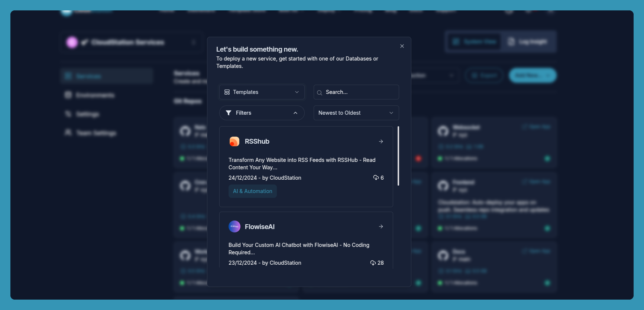The image size is (644, 310).
Task: Close the 'Let's build something new' dialog
Action: (402, 46)
